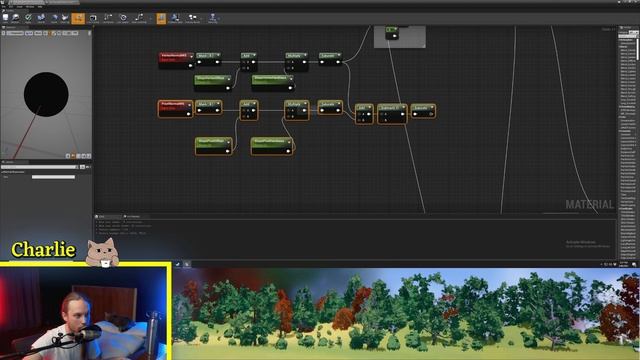Collapse the VertexNormalWS node with its arrow
This screenshot has width=640, height=360.
coord(191,56)
